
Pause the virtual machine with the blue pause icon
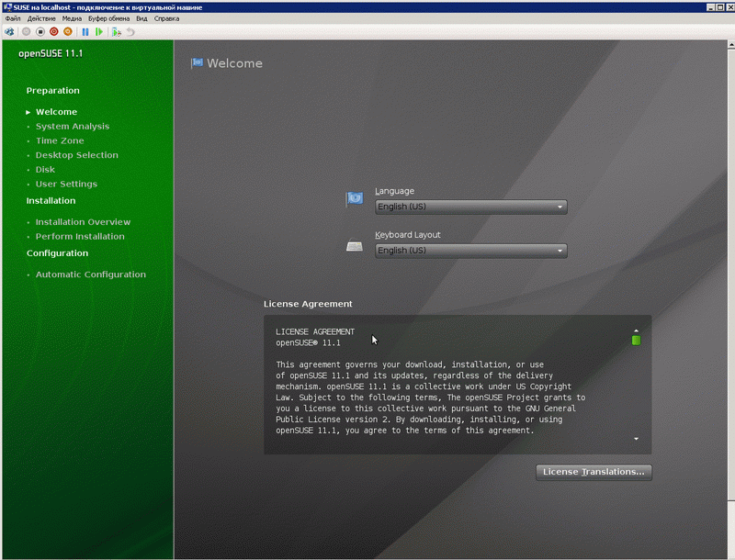click(85, 32)
